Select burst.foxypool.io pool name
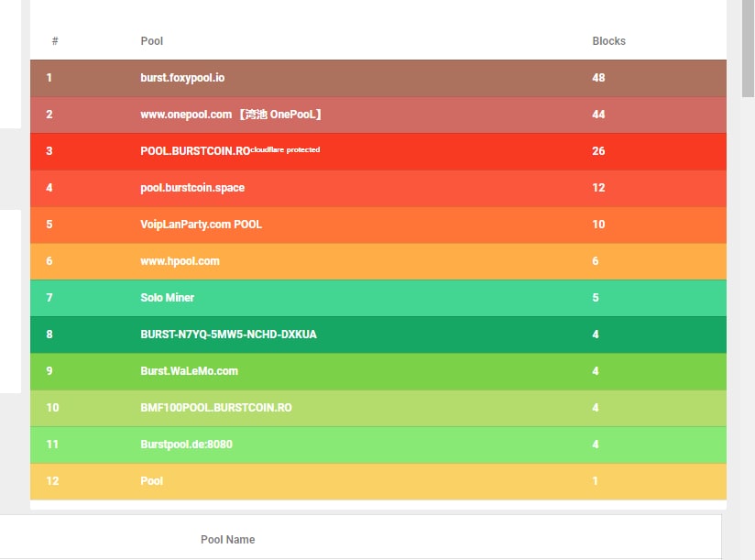The image size is (755, 560). (182, 78)
